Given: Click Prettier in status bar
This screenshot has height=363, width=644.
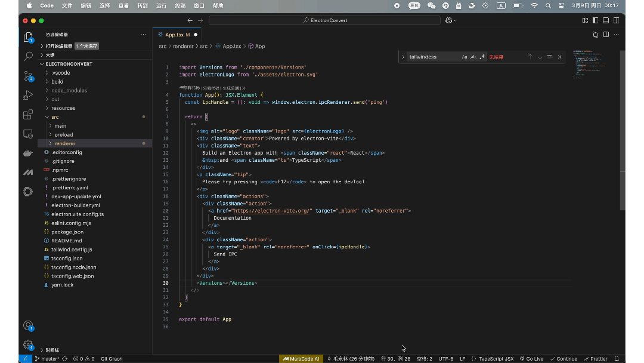Looking at the screenshot, I should 596,358.
